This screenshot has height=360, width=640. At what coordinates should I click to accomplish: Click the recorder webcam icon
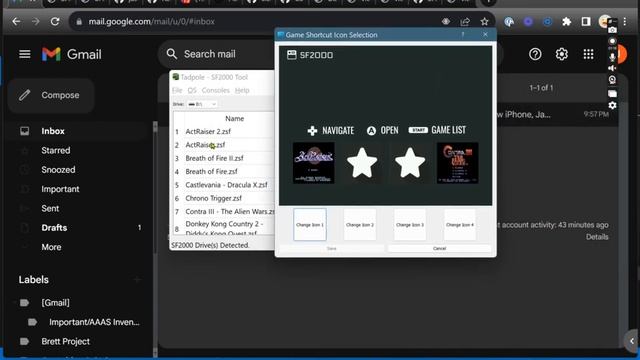click(x=612, y=80)
